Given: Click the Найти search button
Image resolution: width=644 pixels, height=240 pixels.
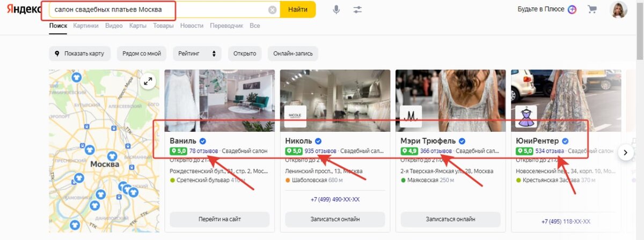Looking at the screenshot, I should click(x=298, y=10).
